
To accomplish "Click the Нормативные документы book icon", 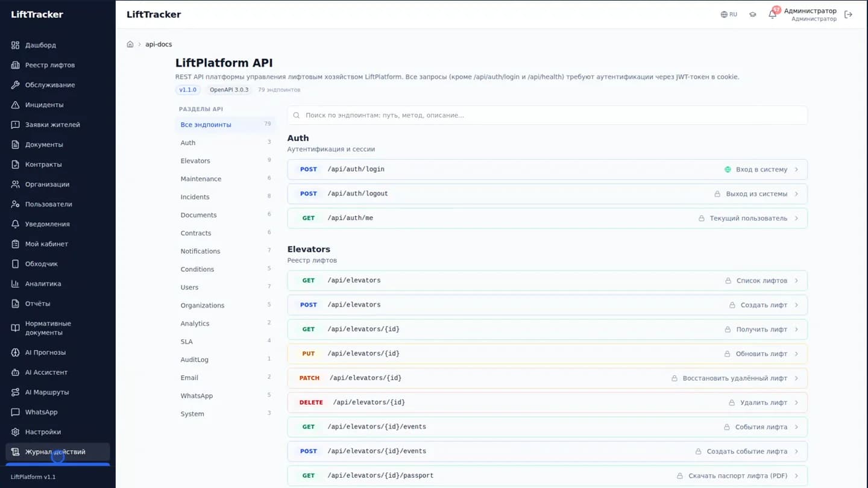I will tap(16, 328).
